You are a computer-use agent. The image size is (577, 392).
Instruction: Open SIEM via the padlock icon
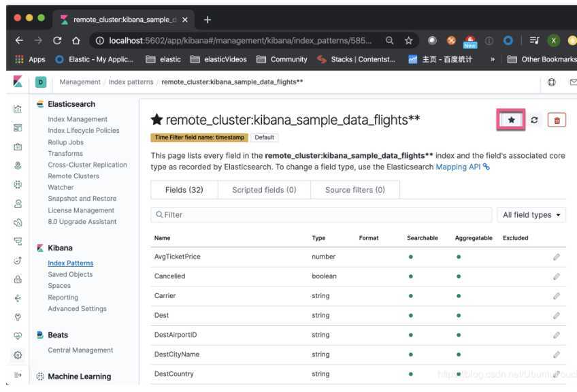18,280
